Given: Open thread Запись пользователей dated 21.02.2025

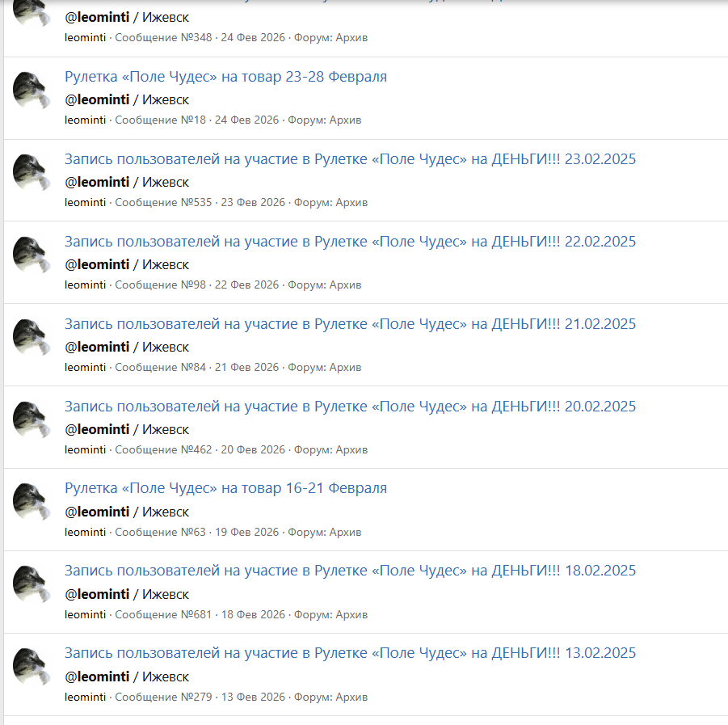Looking at the screenshot, I should coord(350,324).
